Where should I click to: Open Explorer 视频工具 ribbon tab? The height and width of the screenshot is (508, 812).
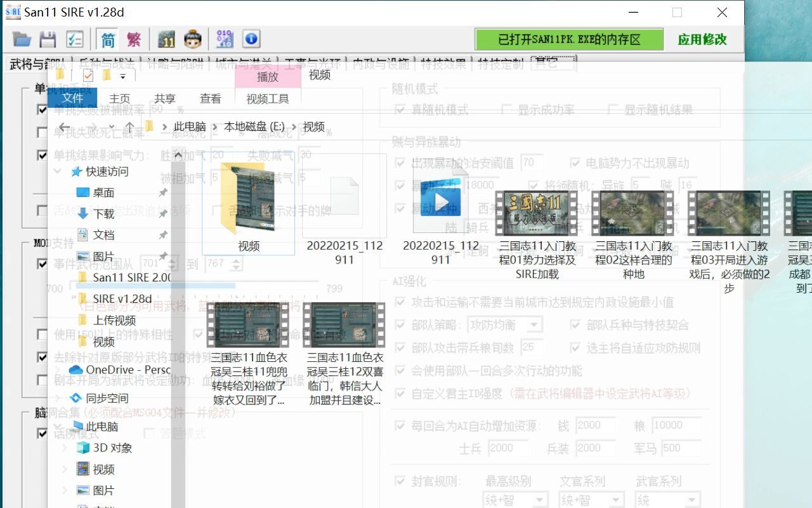tap(268, 98)
